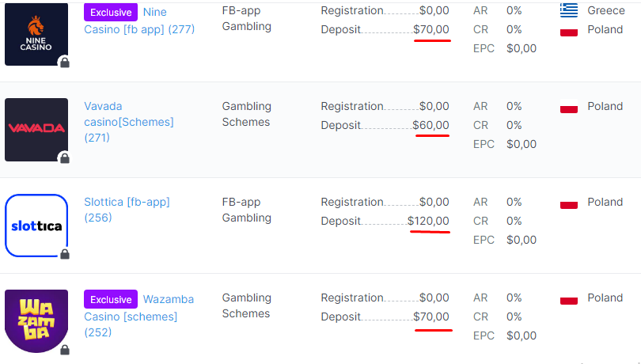Click the Wazamba logo thumbnail
The width and height of the screenshot is (641, 364).
click(36, 321)
